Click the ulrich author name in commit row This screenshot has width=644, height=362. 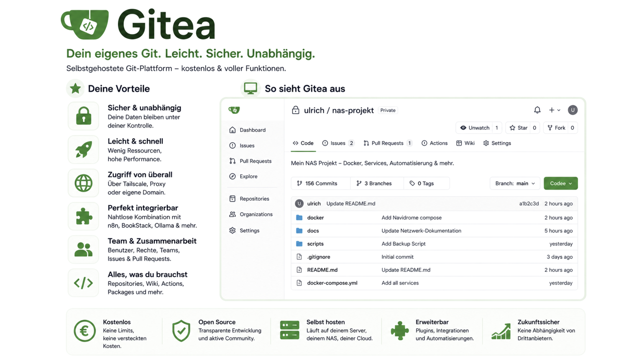(314, 204)
